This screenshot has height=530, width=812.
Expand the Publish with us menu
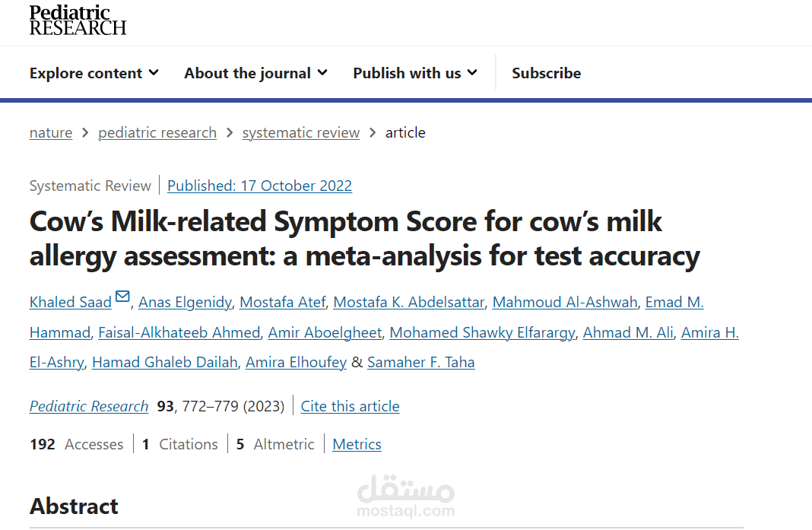415,73
